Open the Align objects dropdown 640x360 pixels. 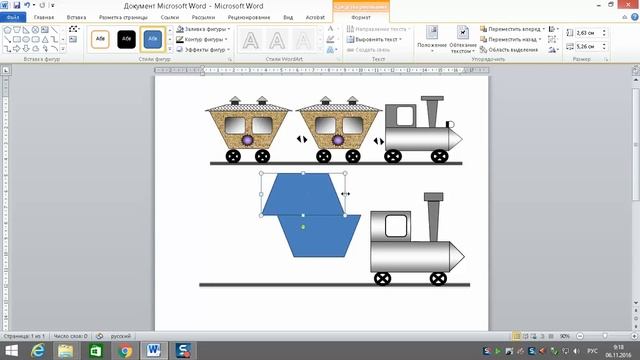(x=554, y=29)
